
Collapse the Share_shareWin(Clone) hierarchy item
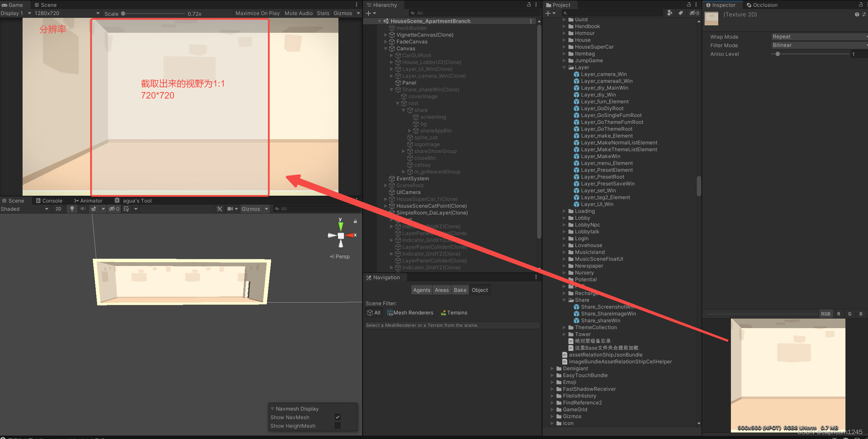coord(392,90)
